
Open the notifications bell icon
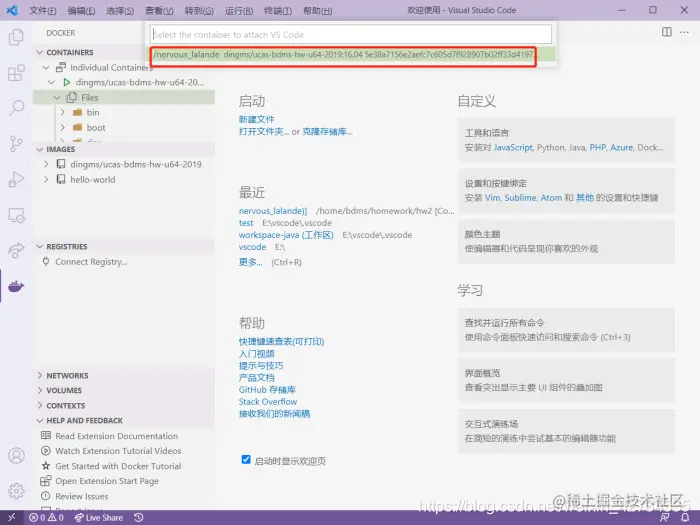pyautogui.click(x=685, y=517)
